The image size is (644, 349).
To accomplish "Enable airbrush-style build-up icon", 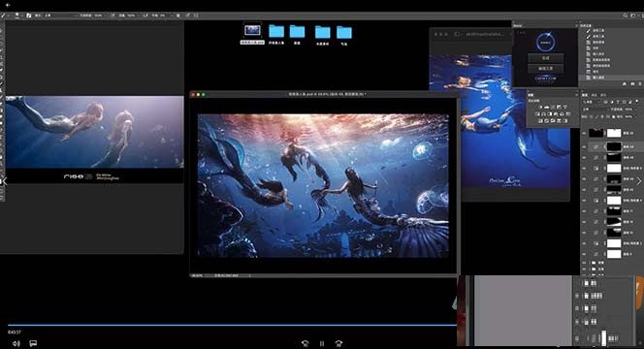I will pyautogui.click(x=145, y=16).
